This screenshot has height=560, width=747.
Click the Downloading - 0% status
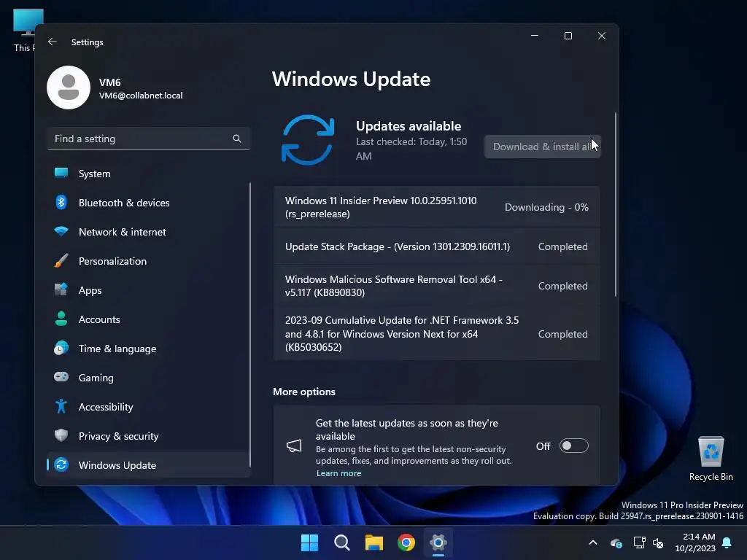click(x=546, y=207)
